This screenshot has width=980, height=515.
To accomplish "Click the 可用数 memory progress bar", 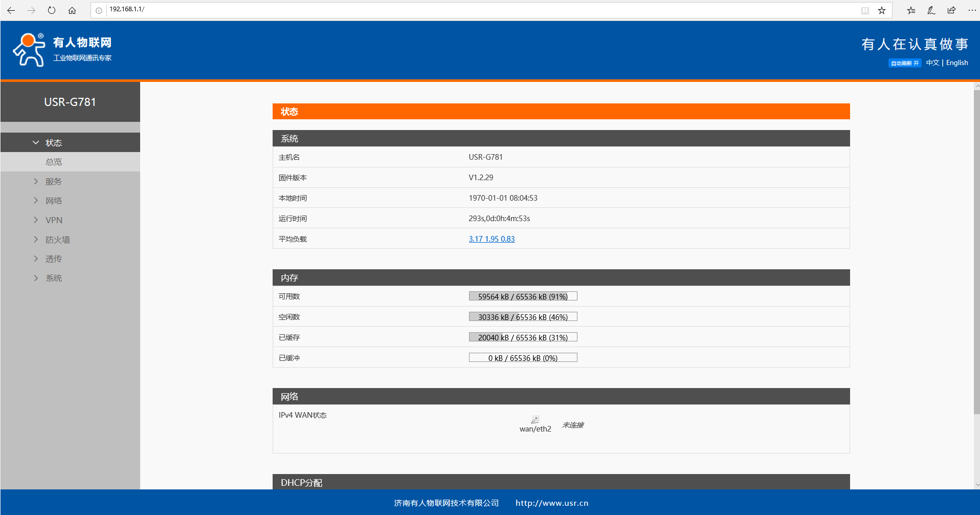I will point(523,296).
